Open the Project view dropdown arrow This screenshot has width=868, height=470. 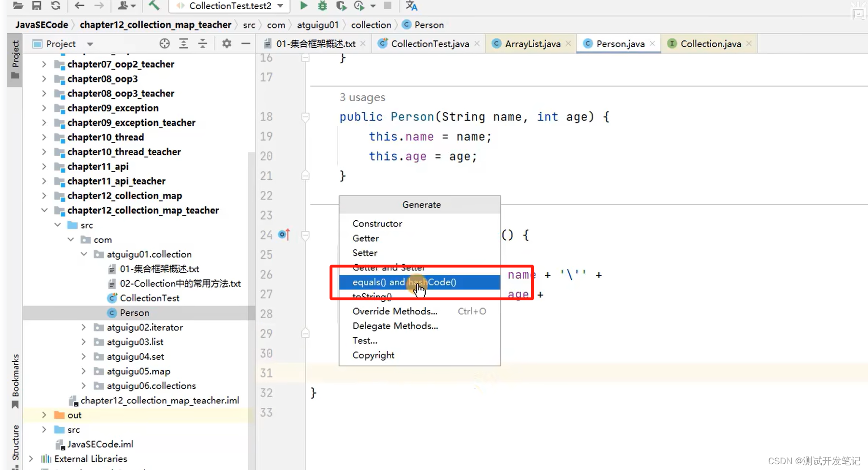90,44
